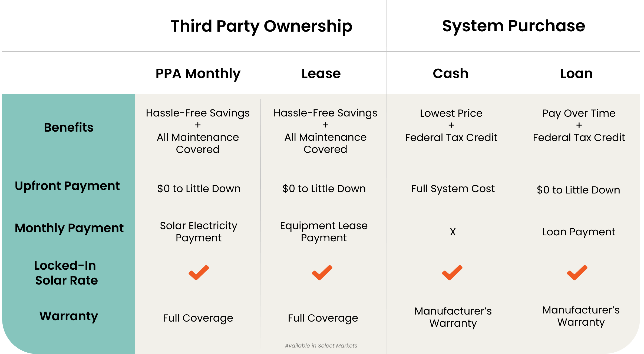
Task: Click the Locked-In Solar Rate label
Action: pos(66,273)
